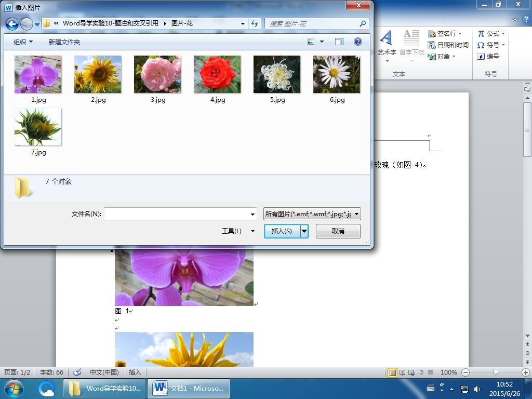532x399 pixels.
Task: Click the 文件名 input field
Action: click(177, 214)
